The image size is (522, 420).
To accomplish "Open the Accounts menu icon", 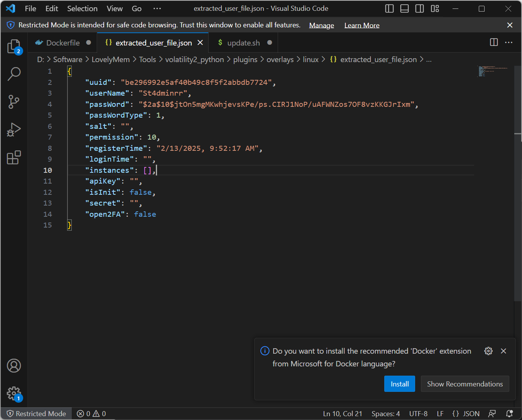I will click(14, 366).
